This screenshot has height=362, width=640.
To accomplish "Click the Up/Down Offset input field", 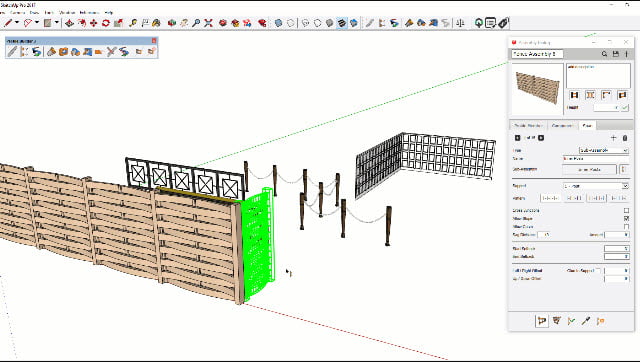I will click(x=617, y=278).
